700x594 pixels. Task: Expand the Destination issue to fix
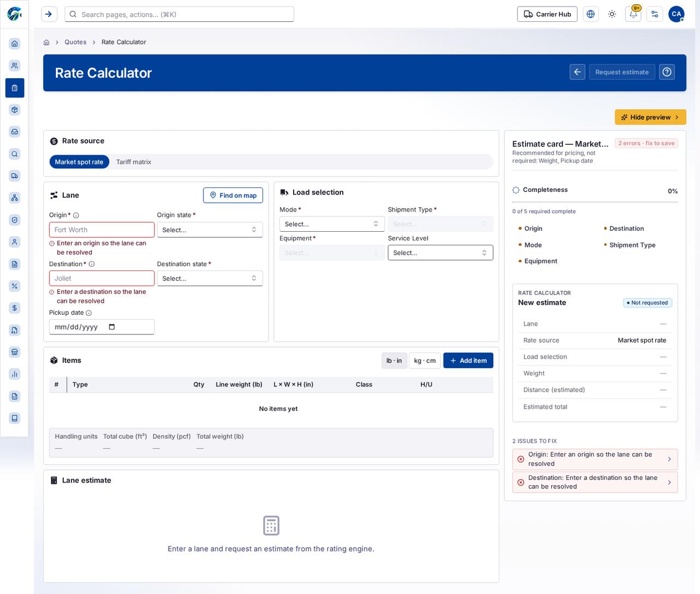pyautogui.click(x=595, y=482)
